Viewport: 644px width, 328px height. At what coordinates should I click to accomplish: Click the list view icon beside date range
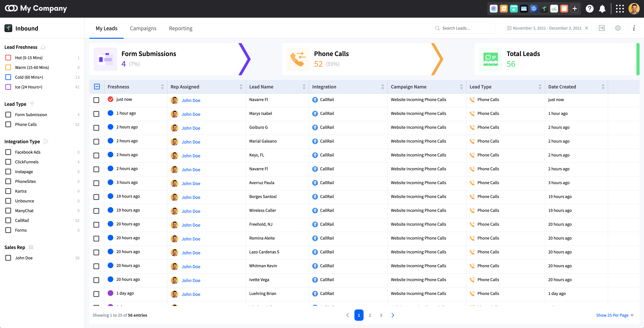(602, 28)
